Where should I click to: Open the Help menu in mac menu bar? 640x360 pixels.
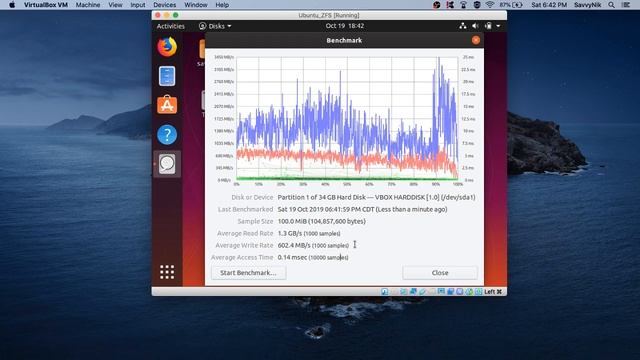(x=222, y=5)
